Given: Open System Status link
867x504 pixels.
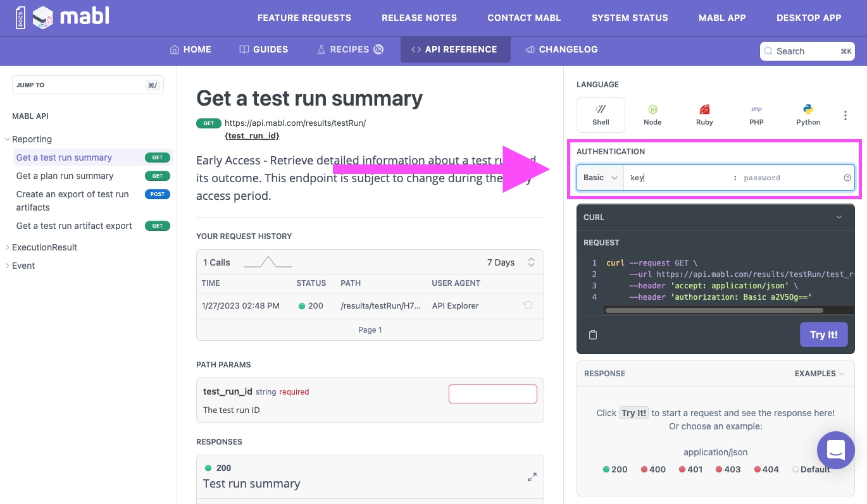Looking at the screenshot, I should coord(630,18).
